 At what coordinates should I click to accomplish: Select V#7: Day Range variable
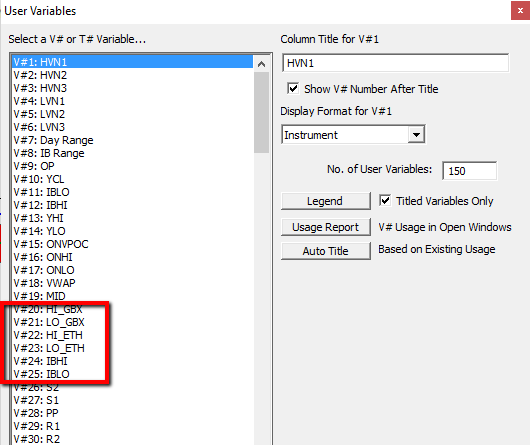[x=132, y=140]
